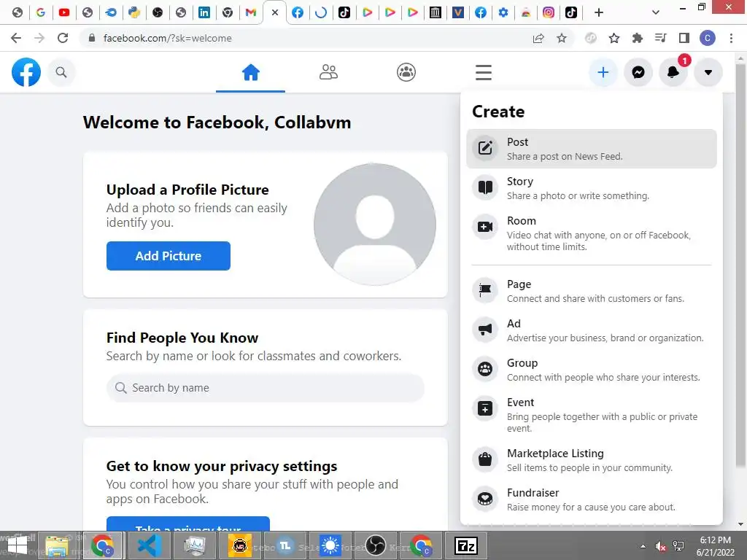
Task: Open a new browser tab
Action: point(599,13)
